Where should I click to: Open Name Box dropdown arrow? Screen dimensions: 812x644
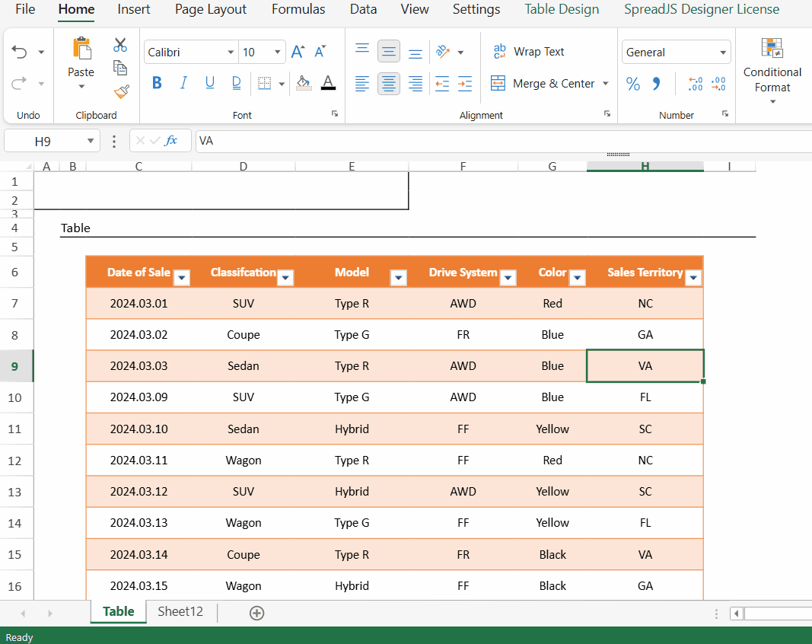click(91, 141)
